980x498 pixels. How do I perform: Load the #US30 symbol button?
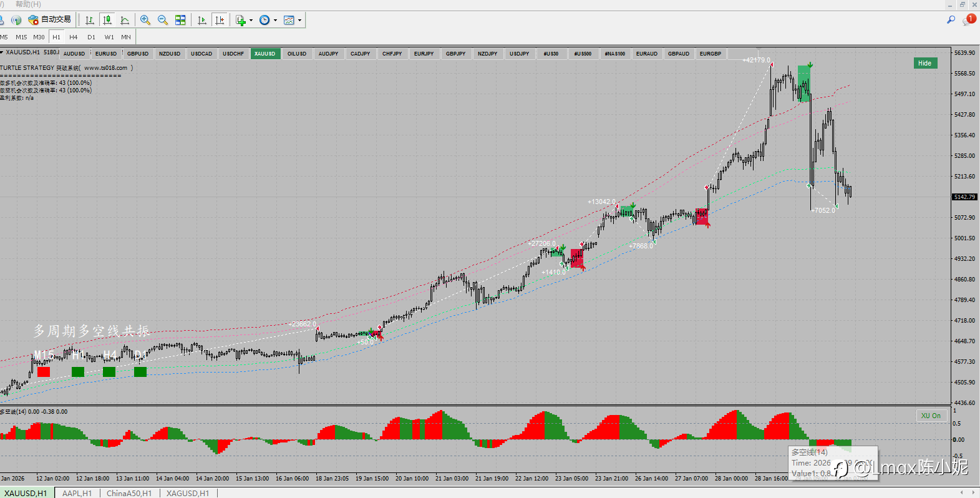point(551,54)
